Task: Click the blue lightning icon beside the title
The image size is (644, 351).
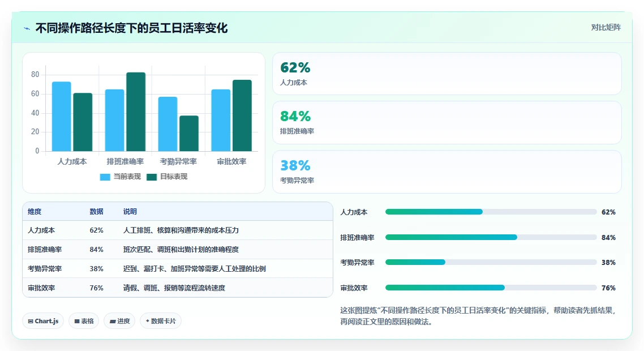Action: (27, 28)
